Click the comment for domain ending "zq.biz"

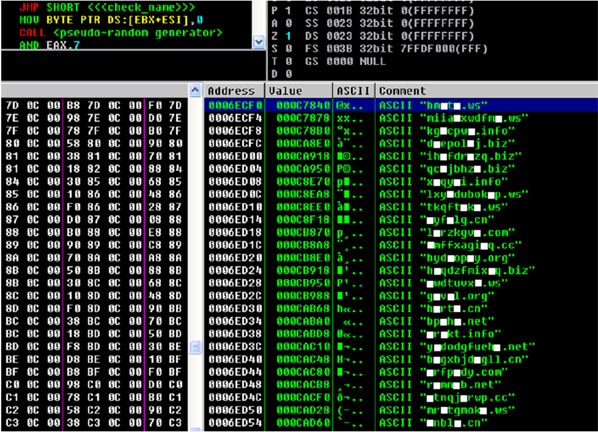click(450, 156)
